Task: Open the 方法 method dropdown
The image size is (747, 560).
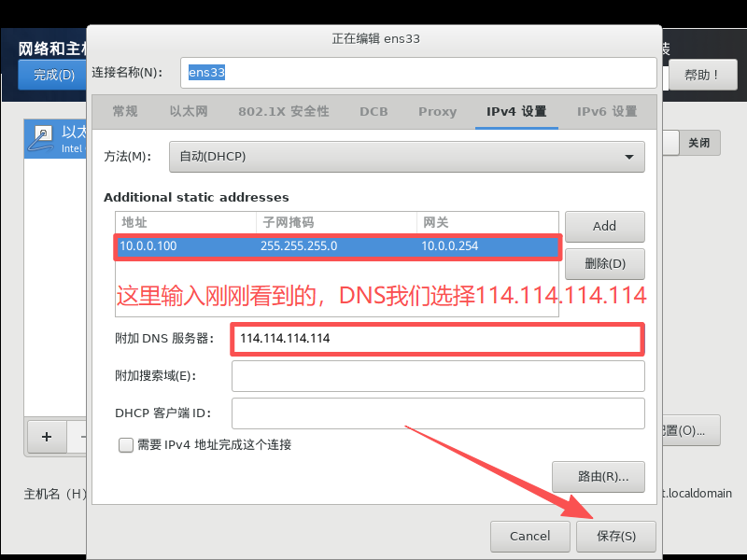Action: tap(407, 157)
